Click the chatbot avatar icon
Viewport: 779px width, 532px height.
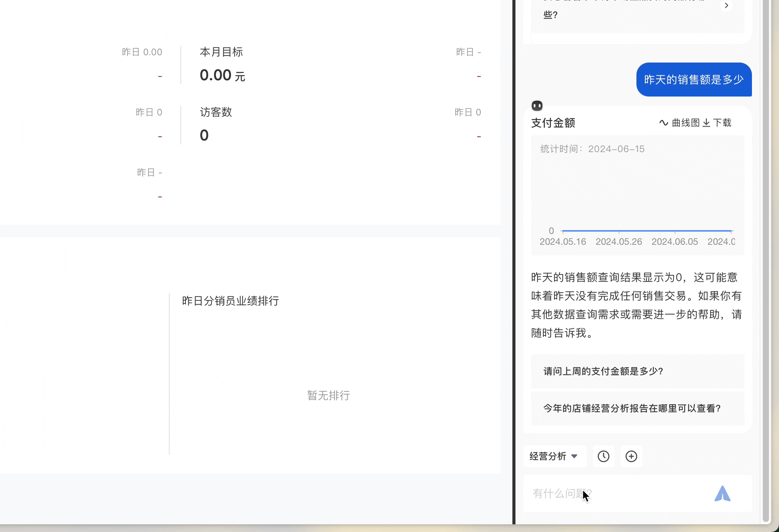pyautogui.click(x=537, y=106)
